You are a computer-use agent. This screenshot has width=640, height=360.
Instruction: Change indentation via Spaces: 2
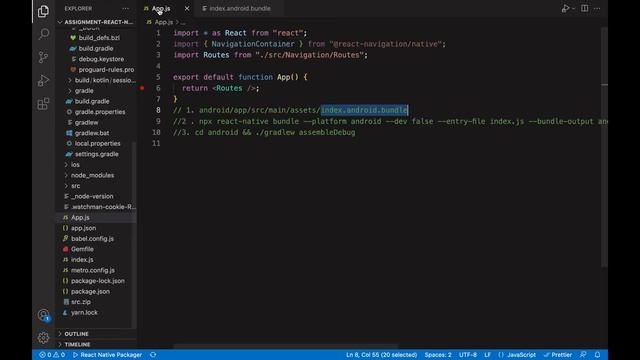pos(438,355)
